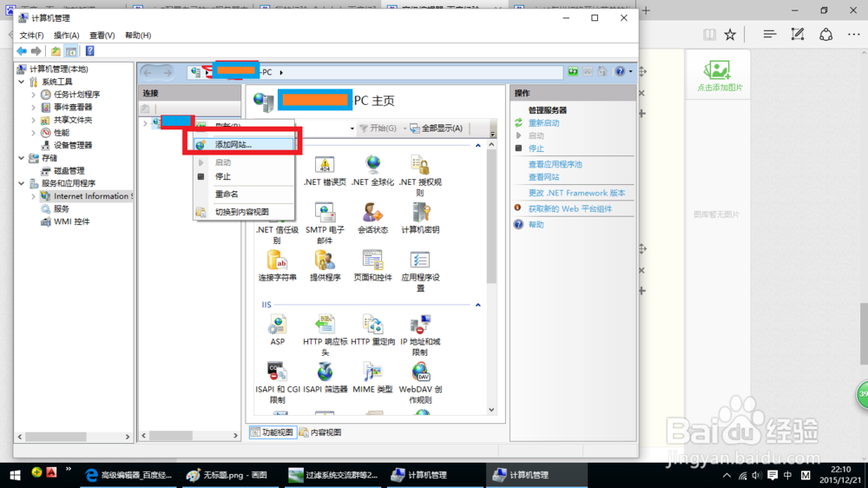Click 更改 .NET Framework 版本 link

[577, 194]
